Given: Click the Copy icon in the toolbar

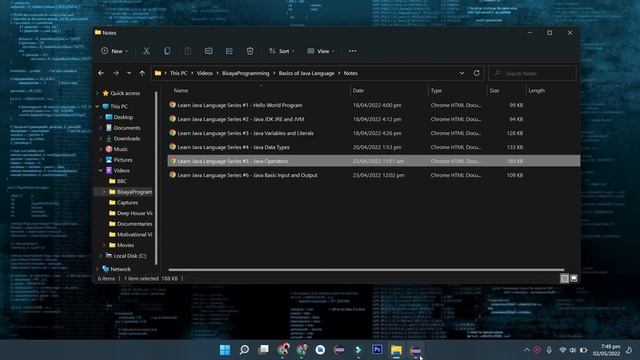Looking at the screenshot, I should click(167, 51).
